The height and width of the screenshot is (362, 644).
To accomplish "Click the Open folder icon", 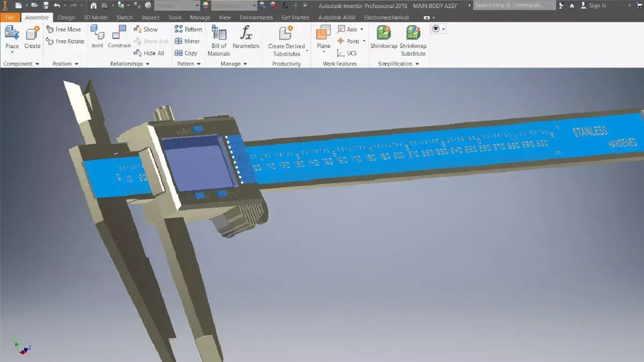I will [x=35, y=5].
